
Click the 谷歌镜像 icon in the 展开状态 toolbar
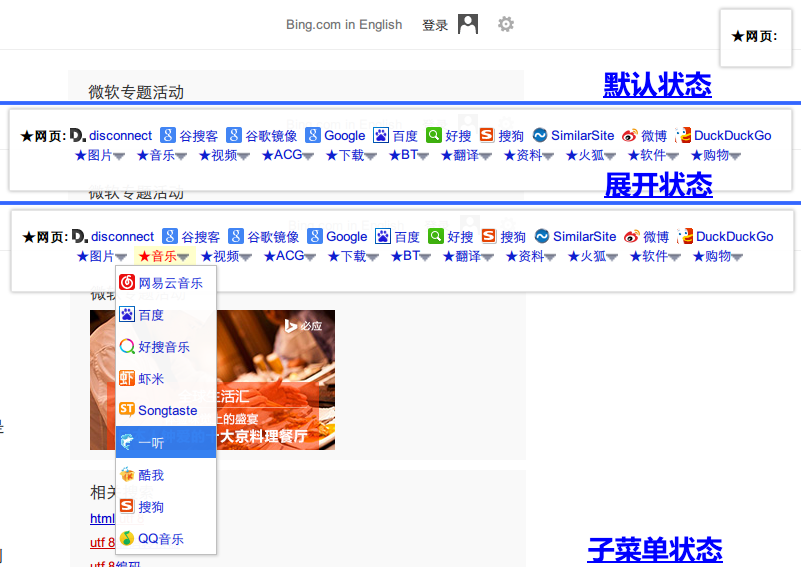(x=234, y=135)
